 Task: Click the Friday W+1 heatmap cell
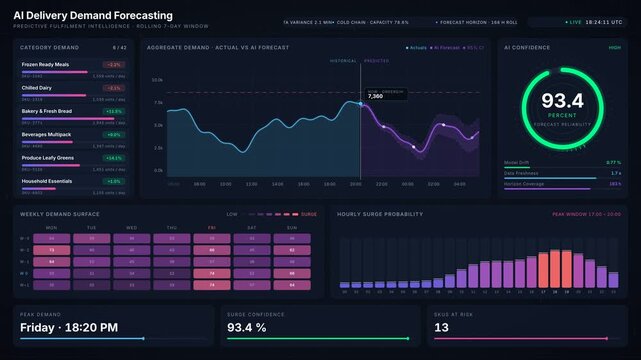pos(212,285)
